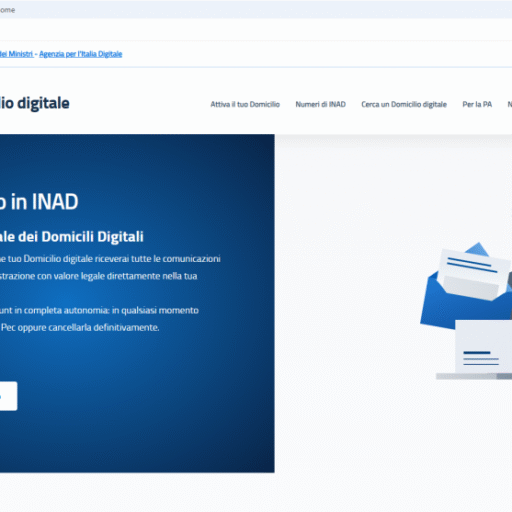Viewport: 512px width, 512px height.
Task: Select the 'Pec oppure cancellarla definitivamente.' text line
Action: coord(80,327)
